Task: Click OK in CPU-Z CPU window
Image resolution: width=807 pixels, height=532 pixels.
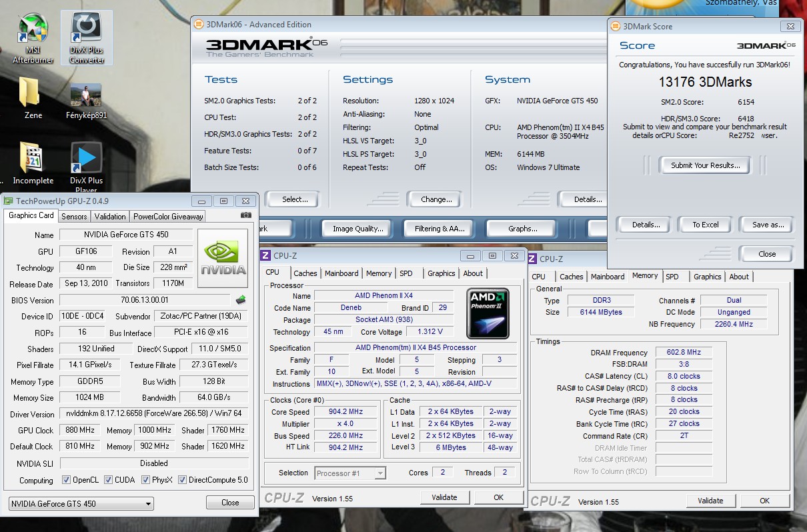Action: [x=498, y=497]
